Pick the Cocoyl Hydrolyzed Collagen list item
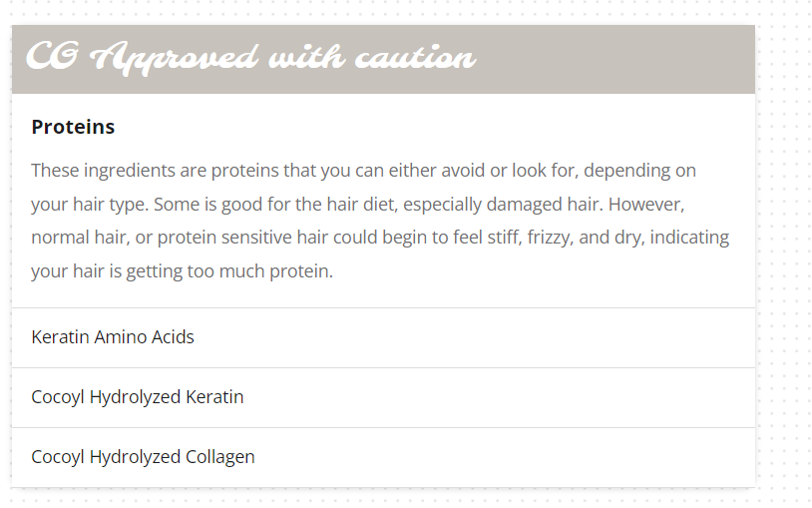The height and width of the screenshot is (508, 812). coord(383,458)
